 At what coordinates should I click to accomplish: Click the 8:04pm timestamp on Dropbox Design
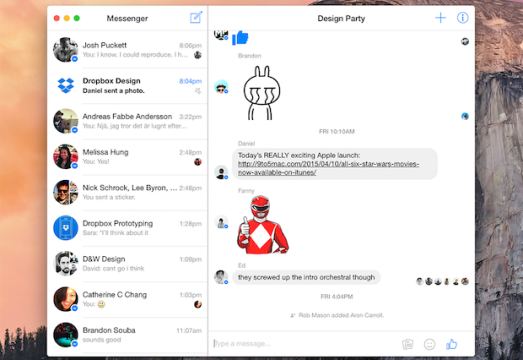[x=190, y=81]
